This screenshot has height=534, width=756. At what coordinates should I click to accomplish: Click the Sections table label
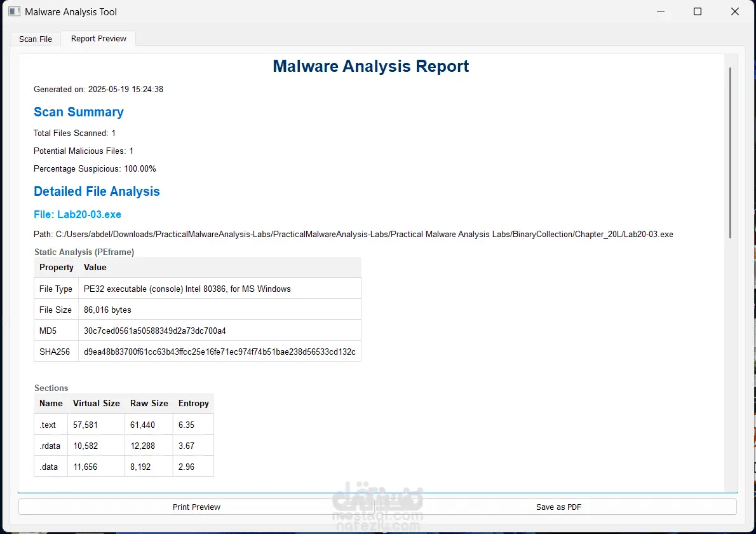click(51, 388)
